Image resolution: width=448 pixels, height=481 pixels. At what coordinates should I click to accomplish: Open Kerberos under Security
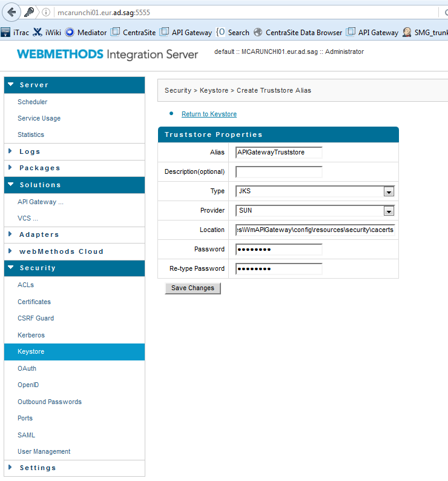pos(31,335)
